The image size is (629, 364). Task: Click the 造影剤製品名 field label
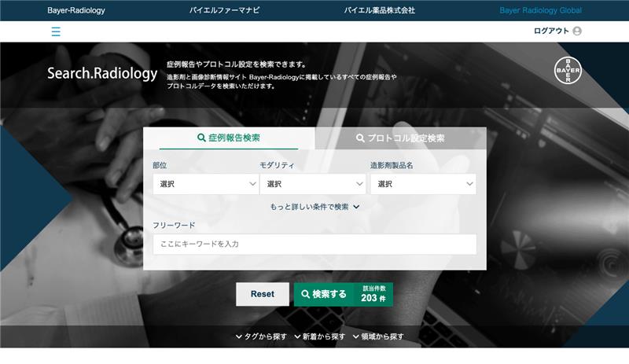click(x=392, y=165)
